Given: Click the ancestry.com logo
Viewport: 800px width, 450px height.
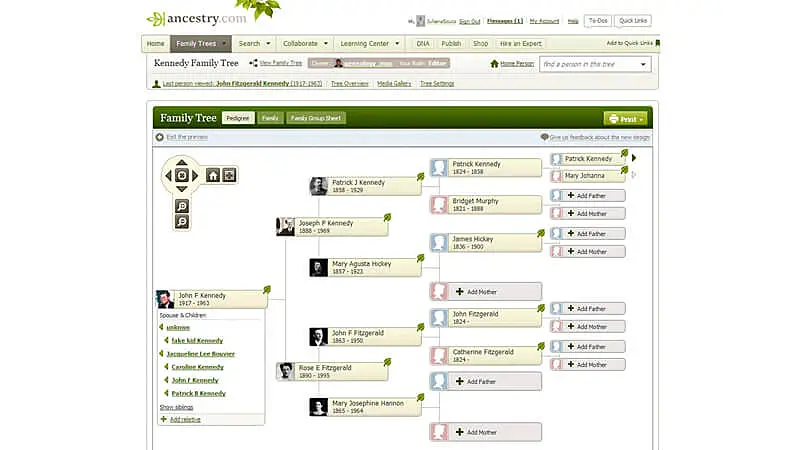Looking at the screenshot, I should click(197, 19).
